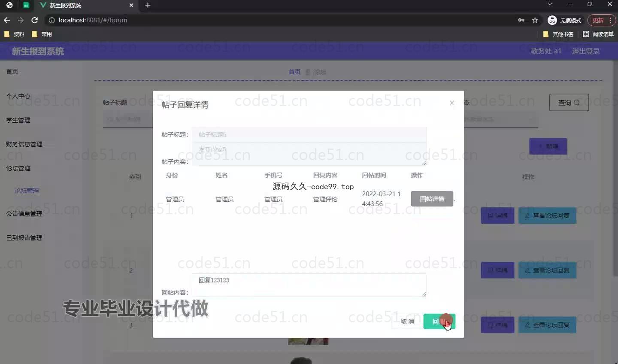The width and height of the screenshot is (618, 364).
Task: Open 首页 in the sidebar
Action: tap(12, 71)
